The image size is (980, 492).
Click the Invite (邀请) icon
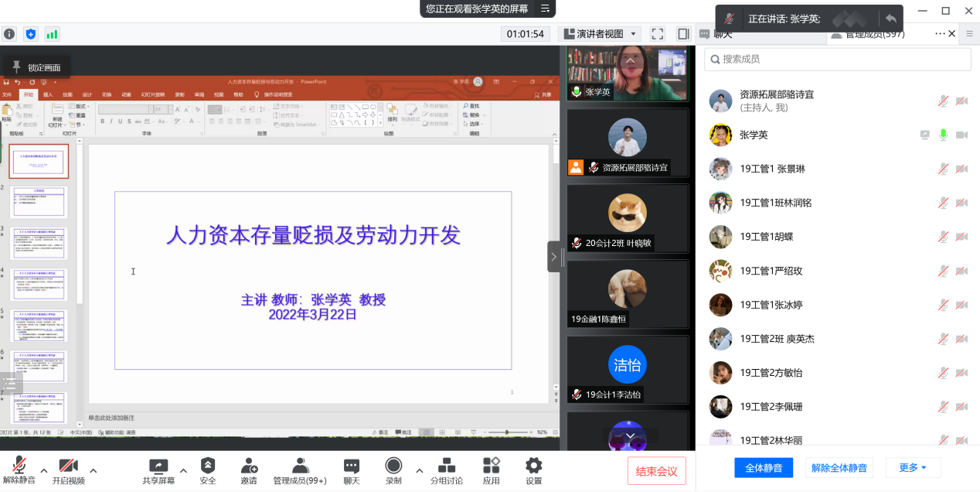pos(249,466)
